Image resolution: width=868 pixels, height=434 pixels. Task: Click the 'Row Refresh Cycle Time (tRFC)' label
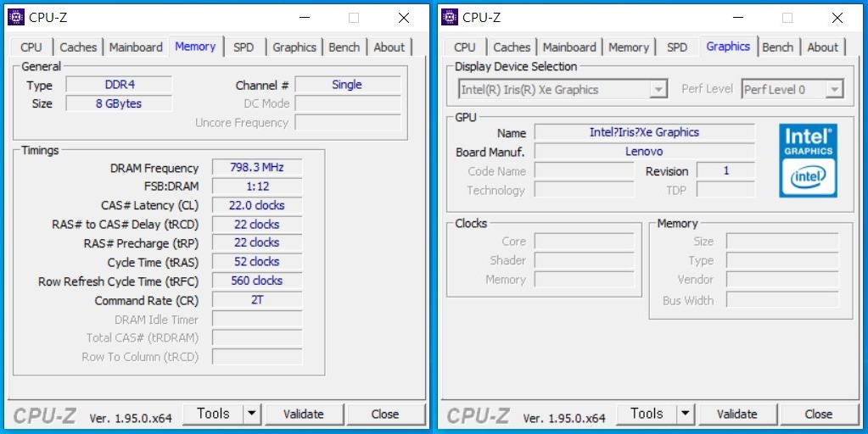point(119,281)
